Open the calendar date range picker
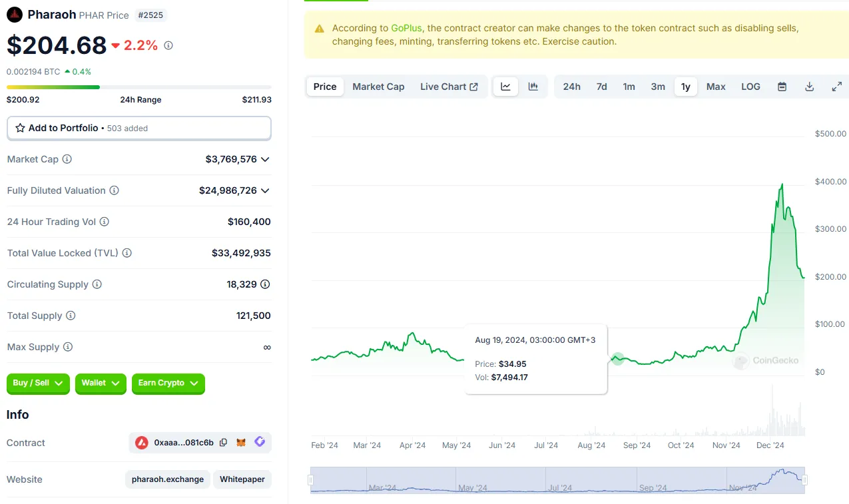The image size is (849, 504). [x=782, y=87]
